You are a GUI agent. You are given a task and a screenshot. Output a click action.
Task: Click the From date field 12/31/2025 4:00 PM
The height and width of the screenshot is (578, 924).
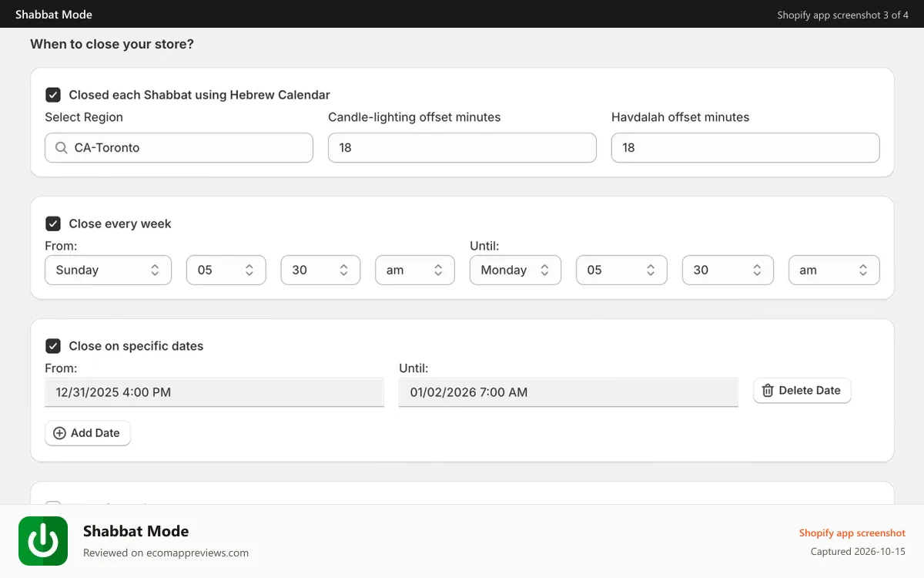click(214, 392)
